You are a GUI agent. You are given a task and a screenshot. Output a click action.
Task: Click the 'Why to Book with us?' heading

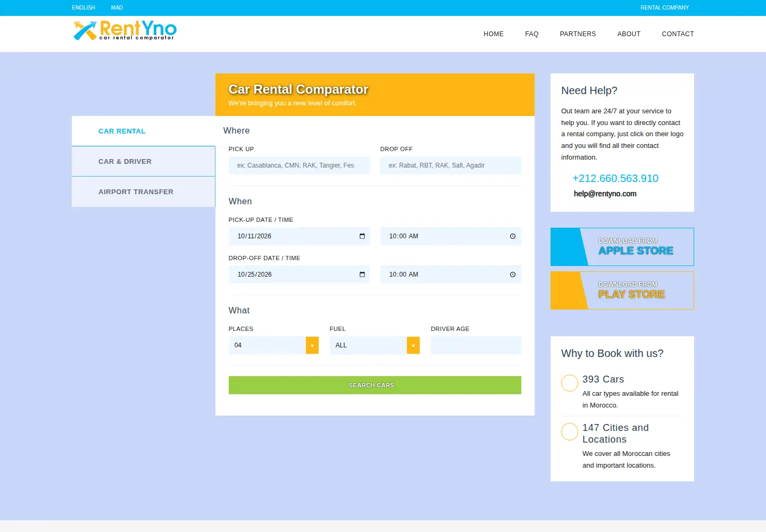[x=612, y=353]
